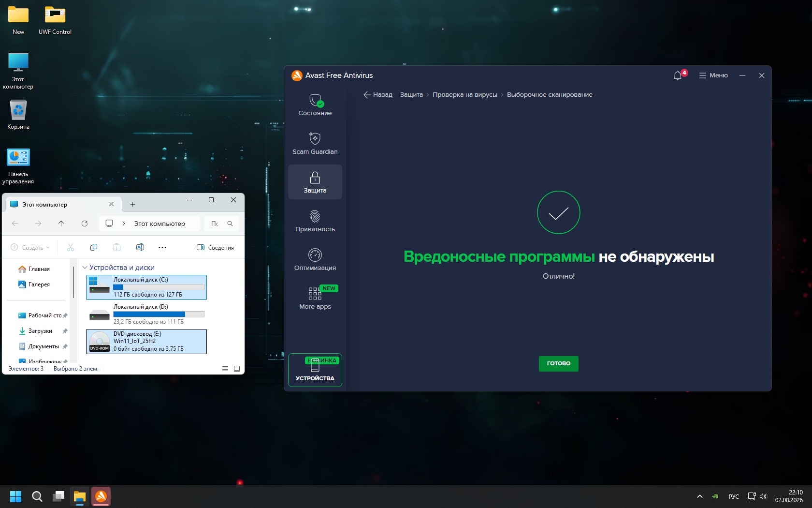Click File Explorer on the taskbar
This screenshot has height=508, width=812.
(80, 496)
